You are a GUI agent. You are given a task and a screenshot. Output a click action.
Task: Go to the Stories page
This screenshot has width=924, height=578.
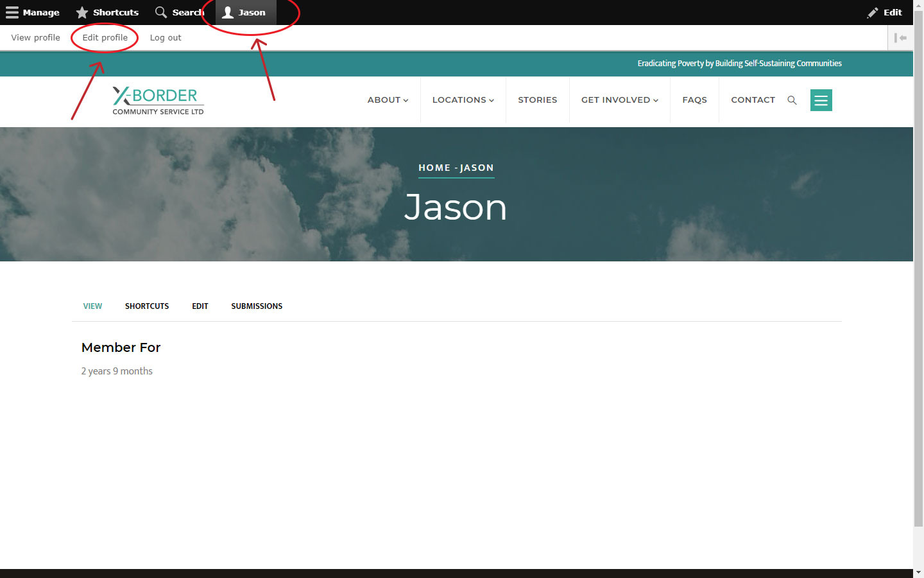point(537,100)
